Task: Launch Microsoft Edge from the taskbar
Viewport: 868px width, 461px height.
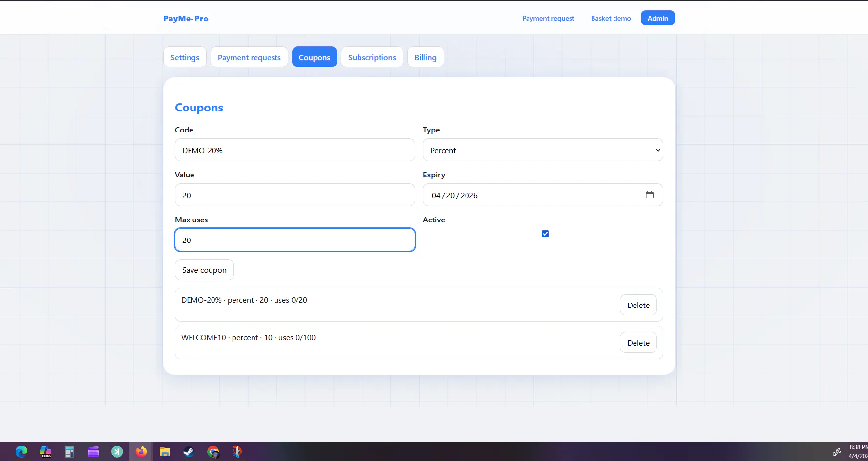Action: coord(21,452)
